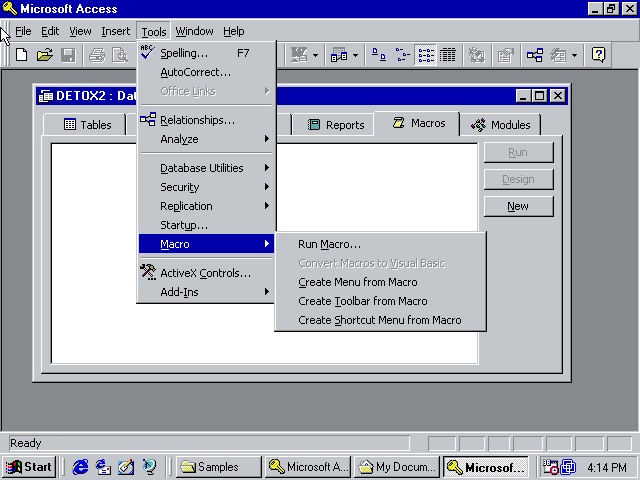Expand the Security submenu
Viewport: 640px width, 480px height.
[206, 187]
